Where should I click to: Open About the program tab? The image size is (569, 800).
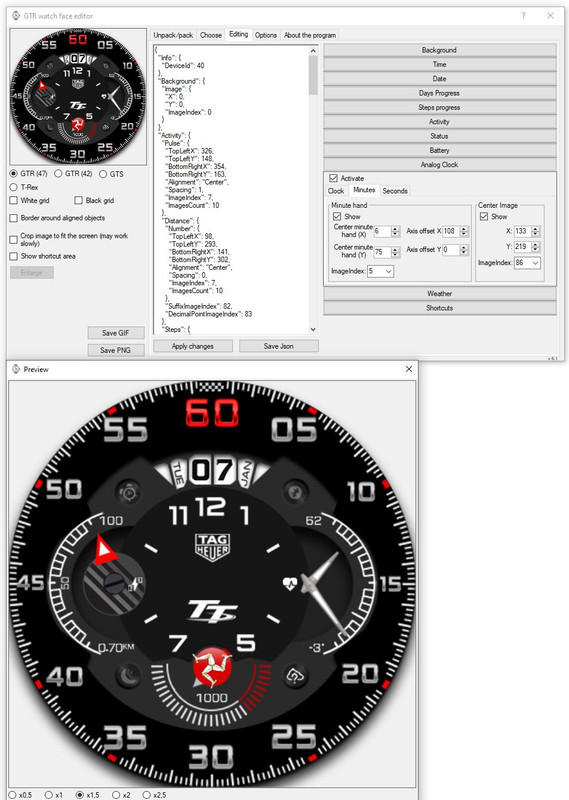coord(310,35)
